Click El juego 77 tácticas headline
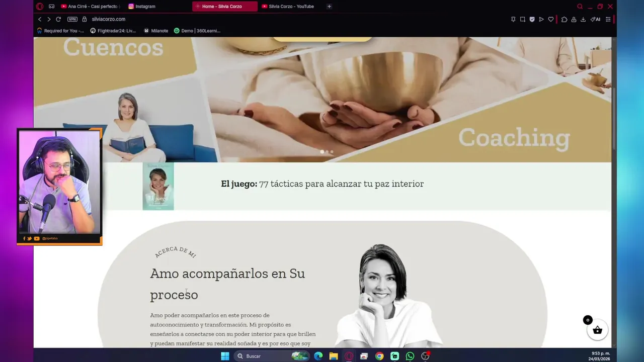This screenshot has height=362, width=644. (x=322, y=184)
